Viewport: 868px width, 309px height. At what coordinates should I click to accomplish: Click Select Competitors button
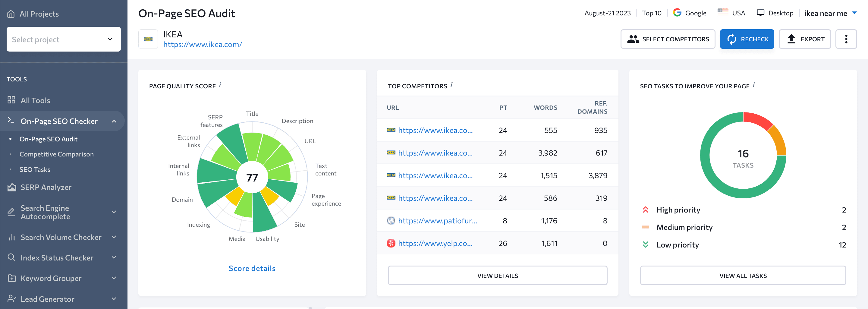(x=668, y=39)
